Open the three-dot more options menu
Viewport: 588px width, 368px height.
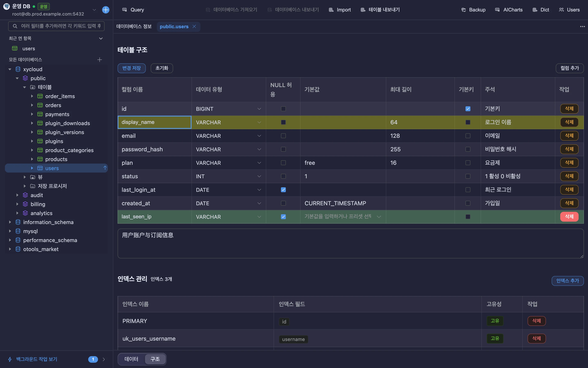click(x=582, y=27)
